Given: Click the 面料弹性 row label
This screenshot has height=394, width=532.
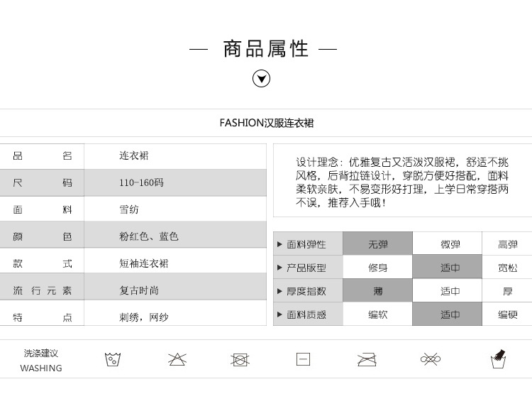Looking at the screenshot, I should (306, 244).
